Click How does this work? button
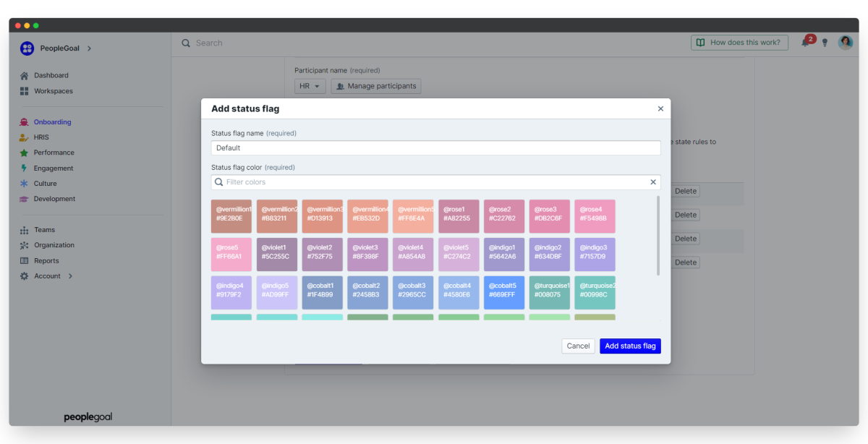The width and height of the screenshot is (868, 444). coord(739,43)
